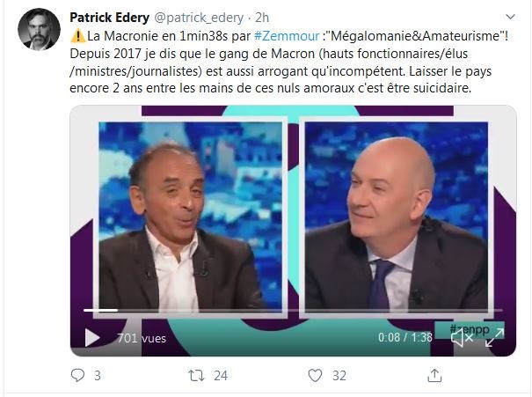Image resolution: width=532 pixels, height=397 pixels.
Task: Expand the video to fullscreen
Action: tap(494, 337)
